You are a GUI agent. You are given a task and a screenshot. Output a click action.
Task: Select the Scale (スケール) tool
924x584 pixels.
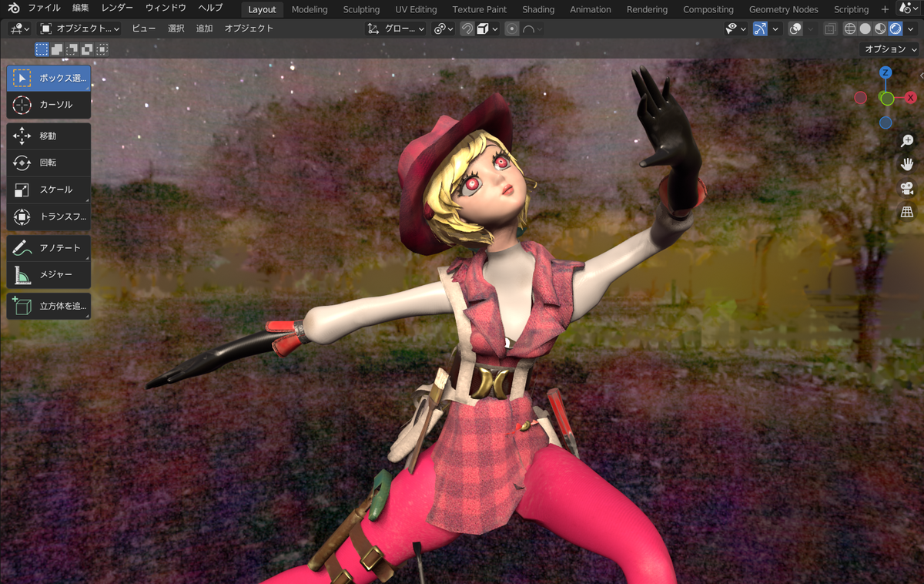[49, 190]
